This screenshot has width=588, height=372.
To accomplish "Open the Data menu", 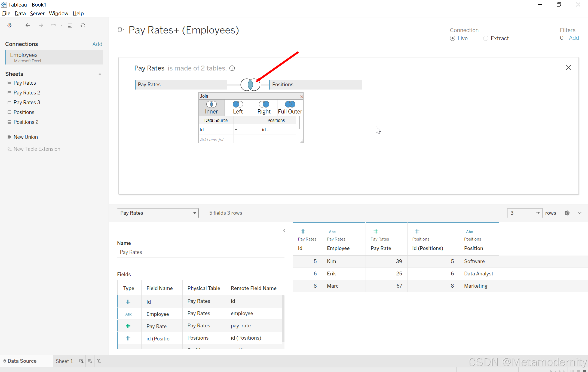I will (20, 13).
